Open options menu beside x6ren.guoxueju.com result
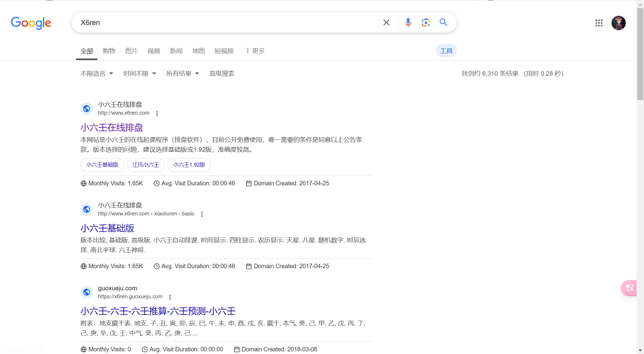 tap(170, 297)
